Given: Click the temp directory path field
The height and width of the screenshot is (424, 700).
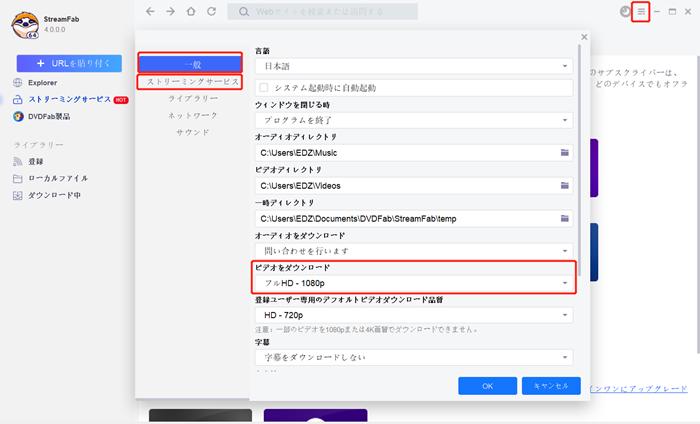Looking at the screenshot, I should (x=414, y=219).
